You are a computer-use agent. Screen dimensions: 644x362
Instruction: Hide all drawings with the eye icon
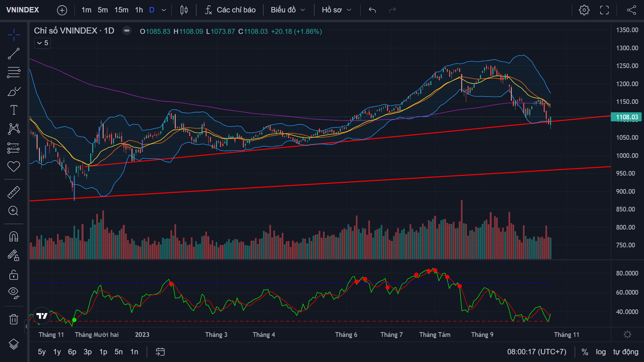(x=14, y=293)
